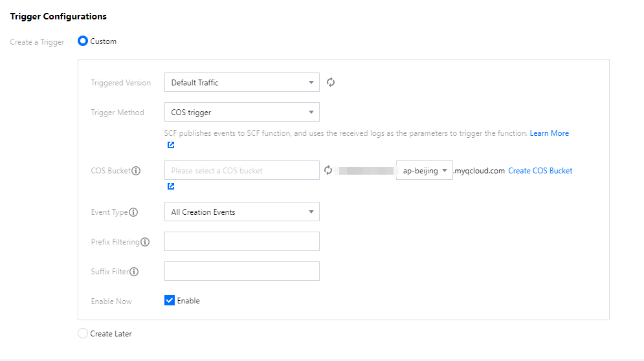Image resolution: width=644 pixels, height=361 pixels.
Task: Open external link icon under COS Bucket field
Action: tap(171, 186)
